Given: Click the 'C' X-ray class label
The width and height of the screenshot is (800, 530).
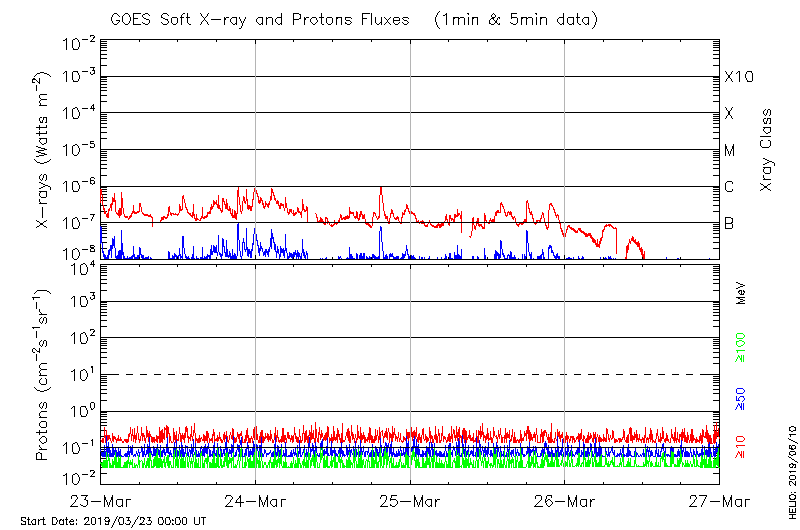Looking at the screenshot, I should pyautogui.click(x=729, y=187).
